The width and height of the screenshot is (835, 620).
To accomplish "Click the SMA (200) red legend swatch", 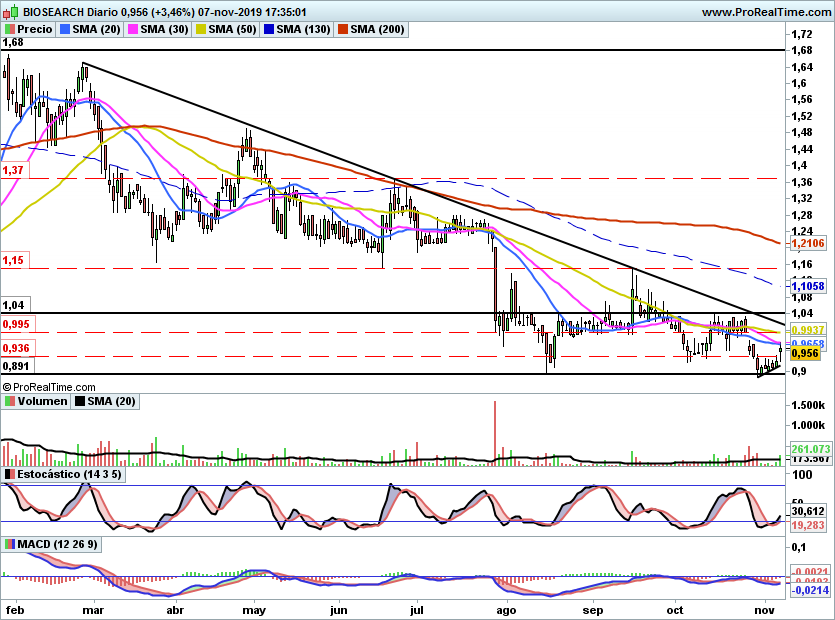I will (x=343, y=29).
